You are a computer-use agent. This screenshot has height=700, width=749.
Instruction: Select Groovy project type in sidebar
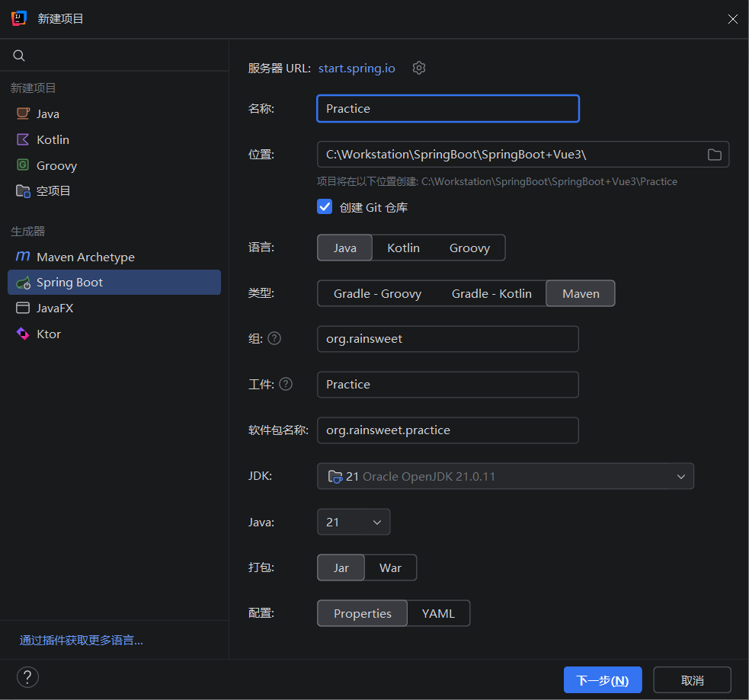114,165
